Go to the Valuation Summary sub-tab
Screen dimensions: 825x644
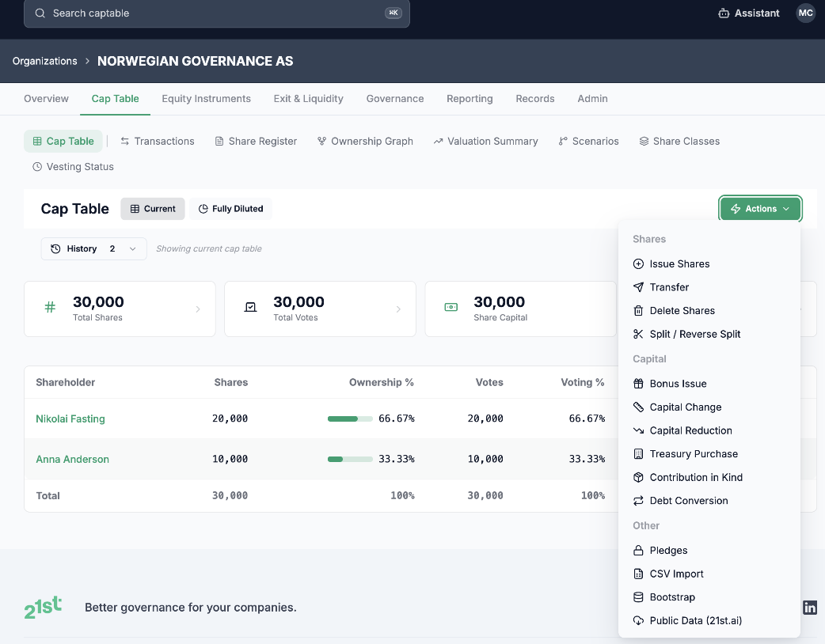tap(485, 142)
